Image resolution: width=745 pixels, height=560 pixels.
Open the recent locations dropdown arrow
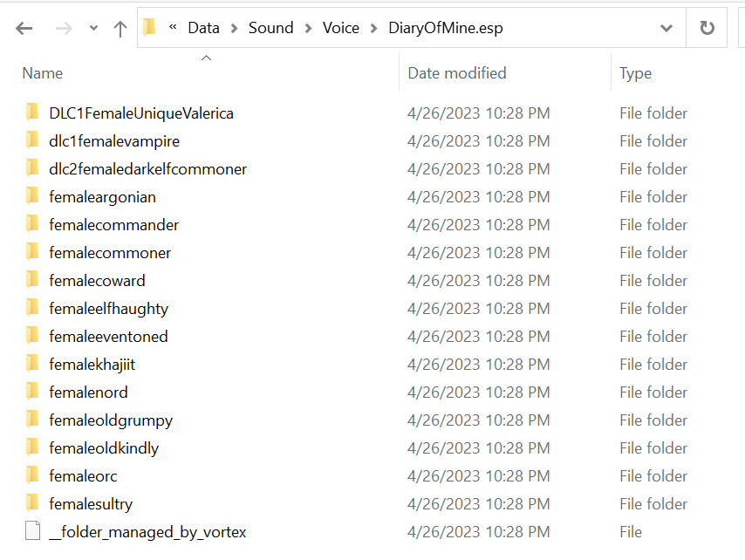(93, 28)
